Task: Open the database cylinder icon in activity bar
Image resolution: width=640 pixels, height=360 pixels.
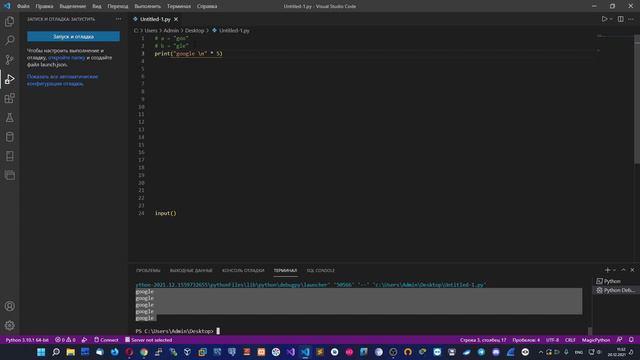Action: (9, 137)
